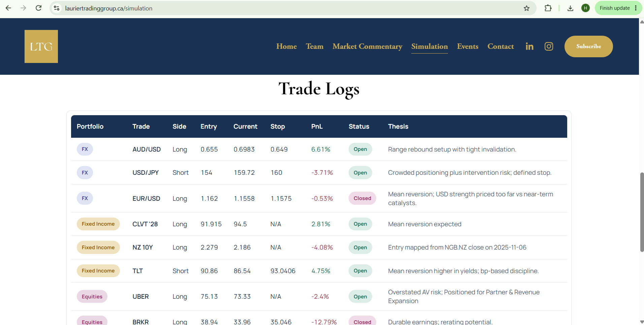Open the Team nav link
Screen dimensions: 644x325
[x=315, y=46]
